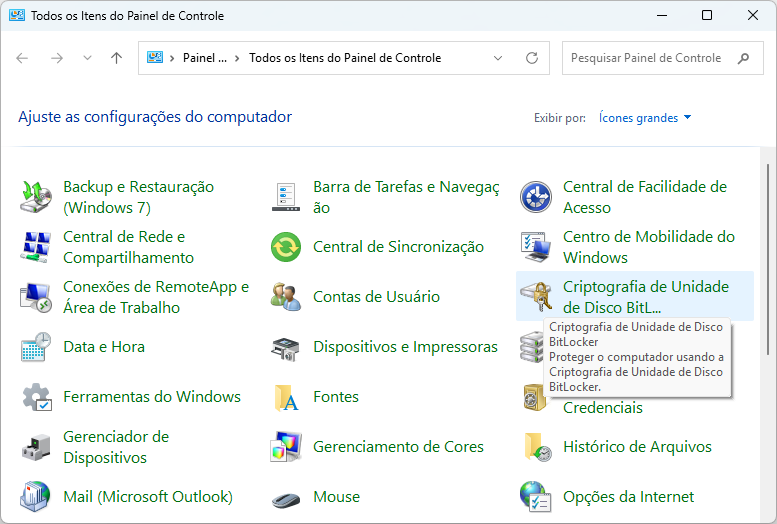
Task: Open BitLocker lock and key icon
Action: 536,296
